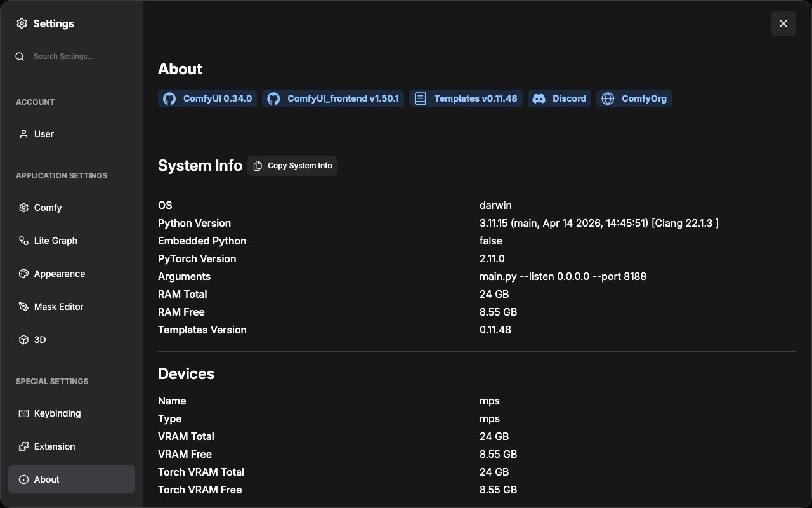Viewport: 812px width, 508px height.
Task: Click the "System Info" heading
Action: [200, 166]
